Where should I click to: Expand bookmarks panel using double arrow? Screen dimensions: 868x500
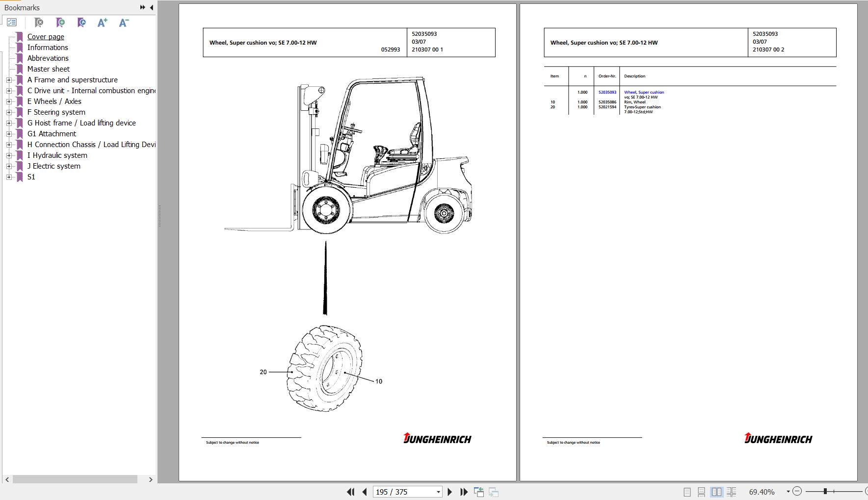(x=142, y=7)
